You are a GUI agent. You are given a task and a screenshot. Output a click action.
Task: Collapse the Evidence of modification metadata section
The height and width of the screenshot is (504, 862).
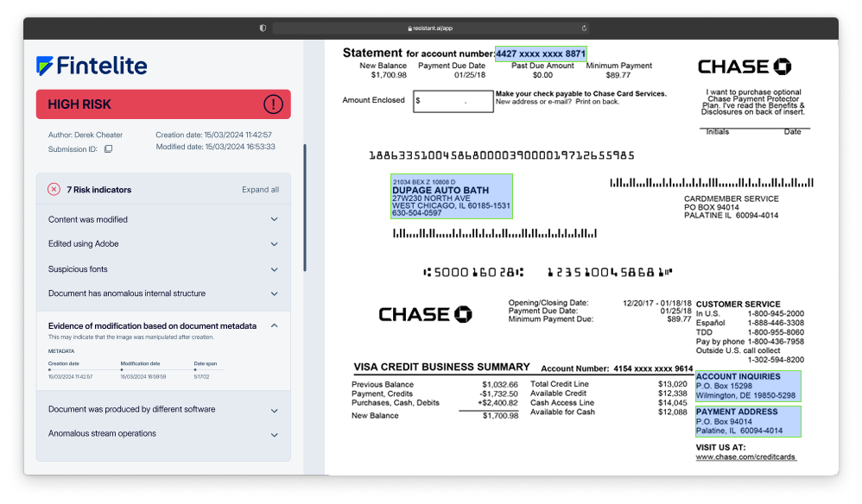pyautogui.click(x=275, y=325)
